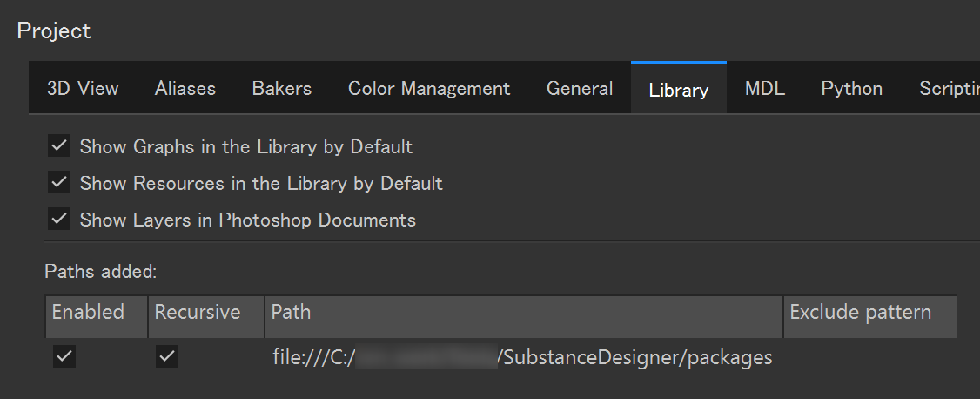The height and width of the screenshot is (399, 980).
Task: Disable Show Layers in Photoshop Documents
Action: pos(59,220)
